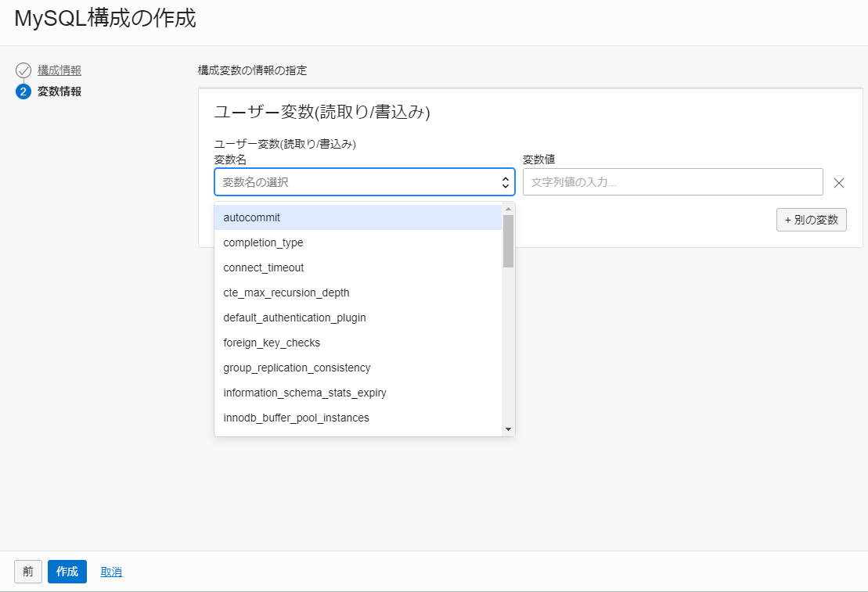Viewport: 868px width, 592px height.
Task: Choose cte_max_recursion_depth option
Action: coord(358,292)
